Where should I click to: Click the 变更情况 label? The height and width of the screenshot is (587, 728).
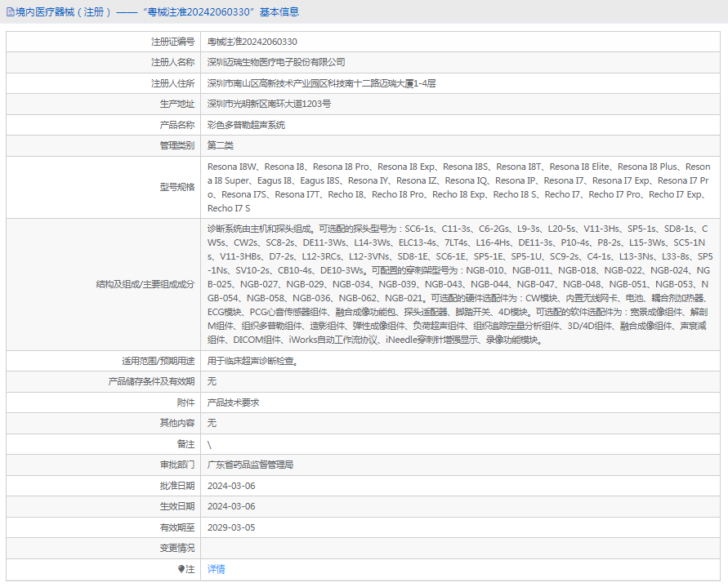tap(177, 548)
